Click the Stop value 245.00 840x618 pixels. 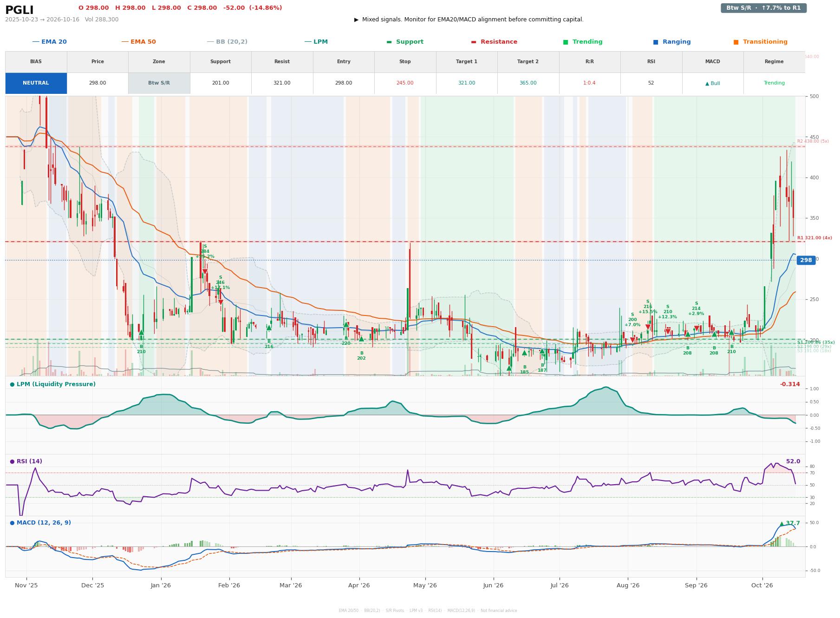click(405, 83)
